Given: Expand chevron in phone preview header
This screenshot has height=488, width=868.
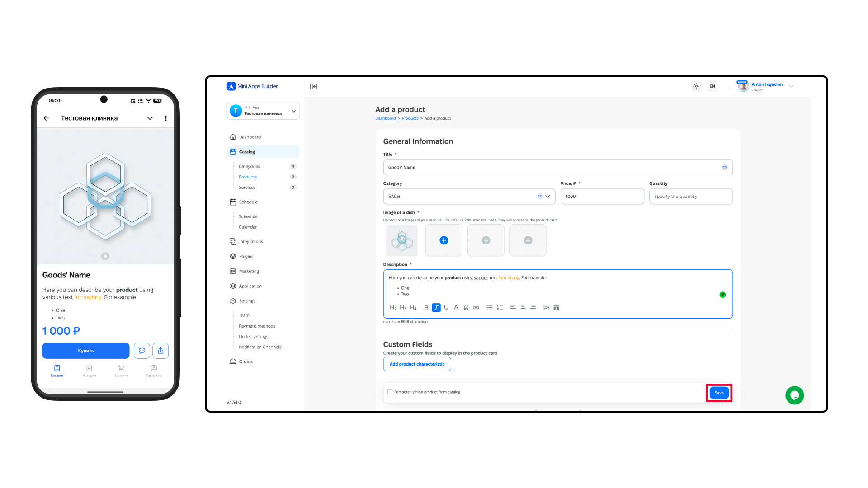Looking at the screenshot, I should click(x=150, y=118).
